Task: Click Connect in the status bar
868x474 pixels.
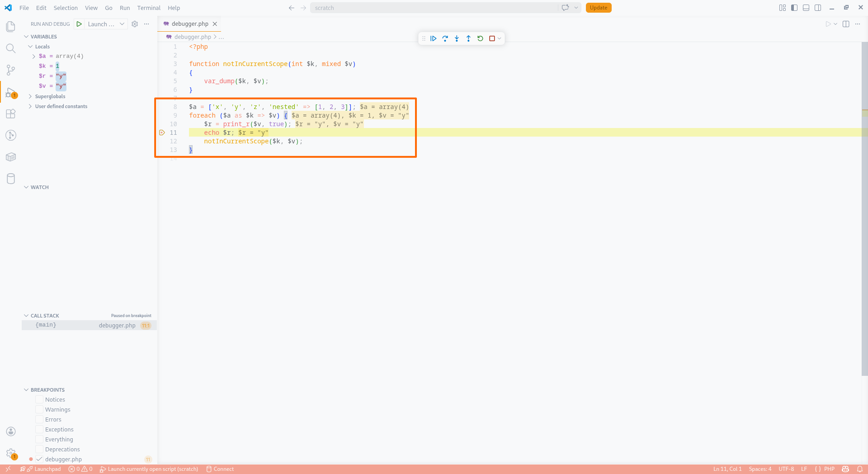Action: [x=220, y=469]
